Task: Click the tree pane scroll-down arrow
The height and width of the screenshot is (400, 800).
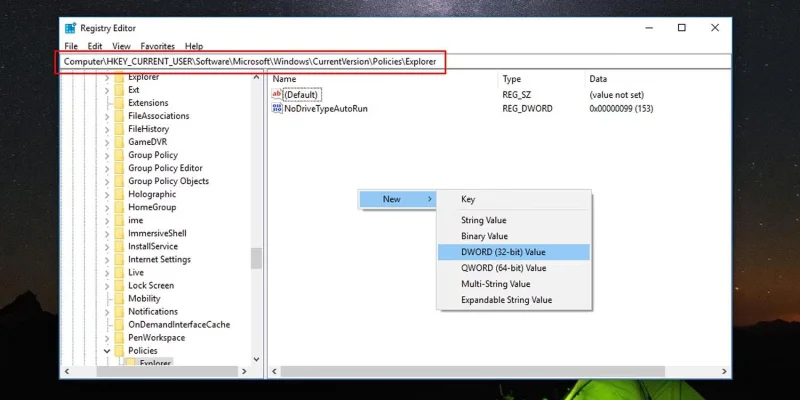Action: [256, 360]
